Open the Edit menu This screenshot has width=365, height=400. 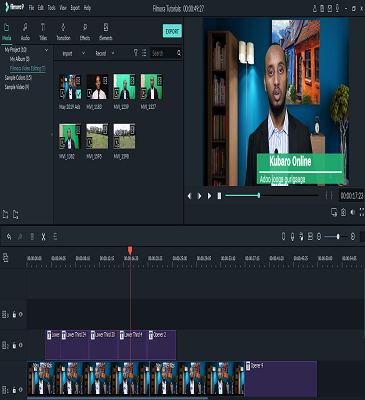click(x=41, y=8)
